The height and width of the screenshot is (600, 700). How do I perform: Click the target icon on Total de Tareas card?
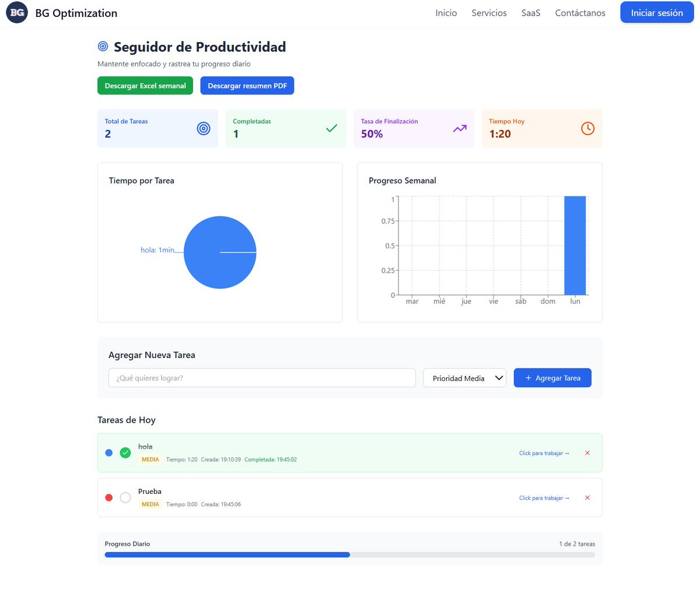pyautogui.click(x=203, y=128)
